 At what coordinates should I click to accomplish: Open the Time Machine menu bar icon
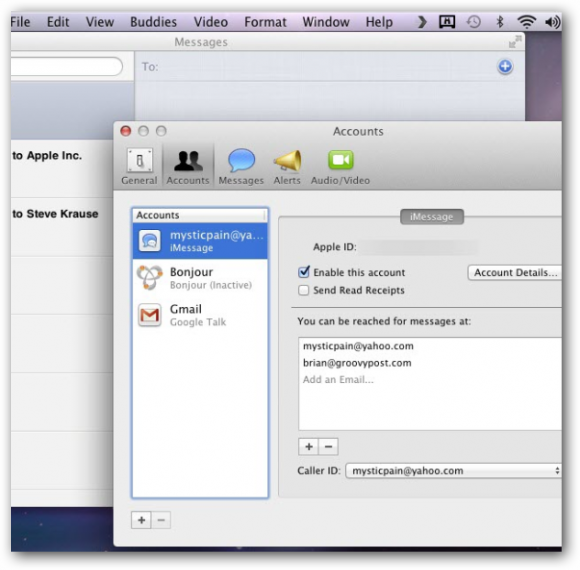point(473,22)
